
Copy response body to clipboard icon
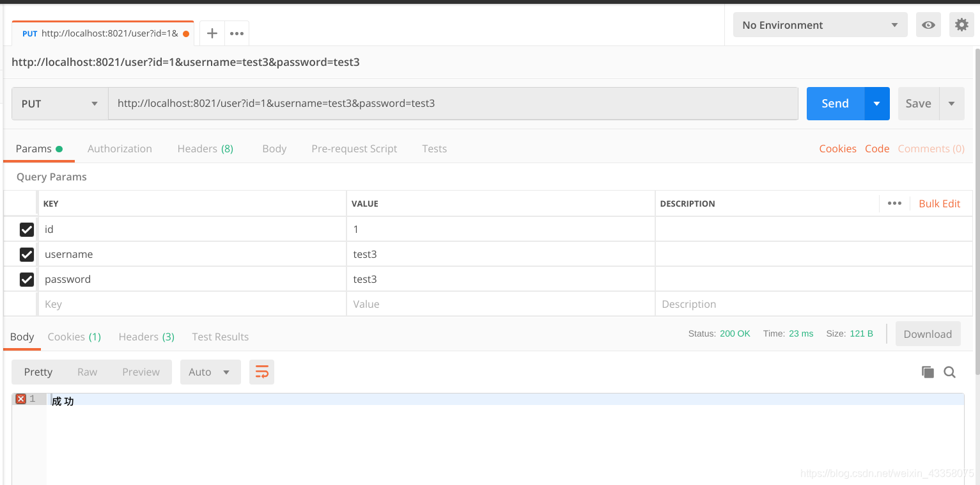(x=928, y=372)
